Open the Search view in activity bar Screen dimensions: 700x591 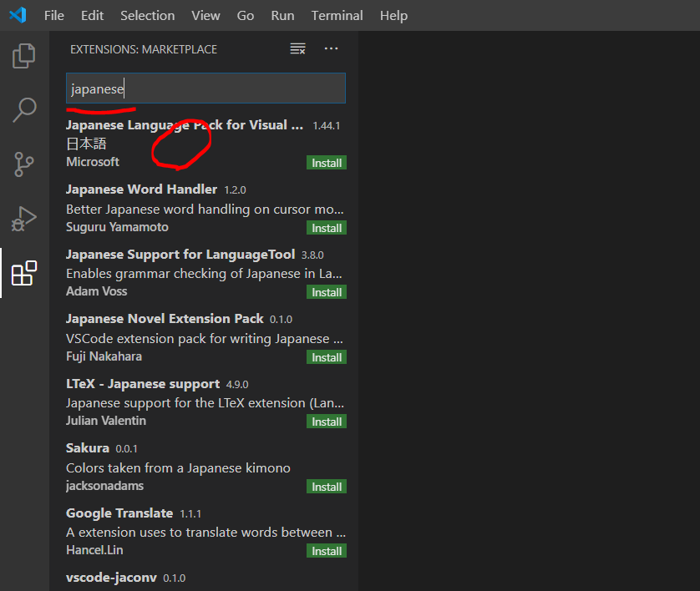[x=24, y=109]
